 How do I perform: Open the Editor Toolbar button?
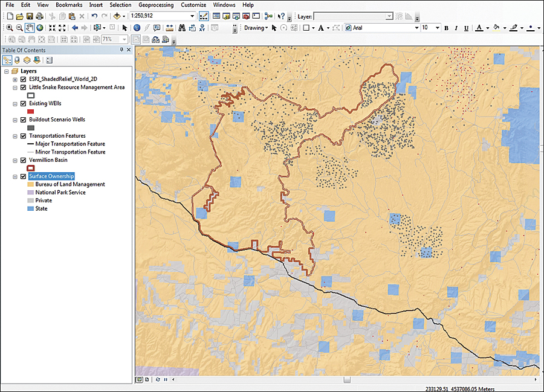click(x=204, y=16)
